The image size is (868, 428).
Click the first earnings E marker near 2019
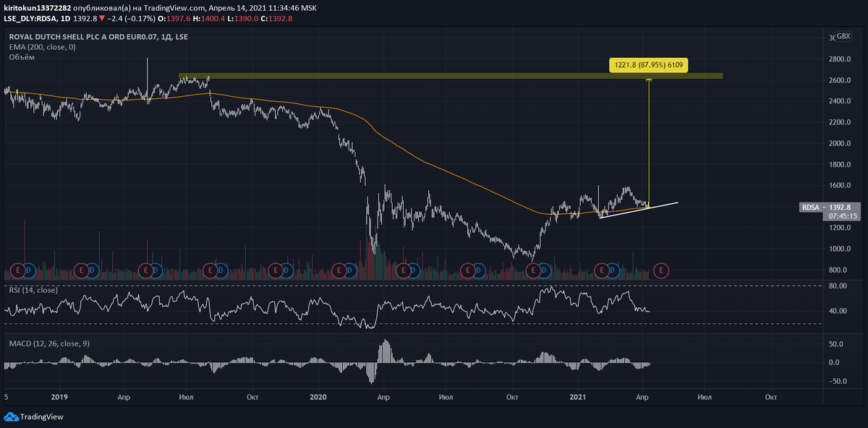[18, 270]
